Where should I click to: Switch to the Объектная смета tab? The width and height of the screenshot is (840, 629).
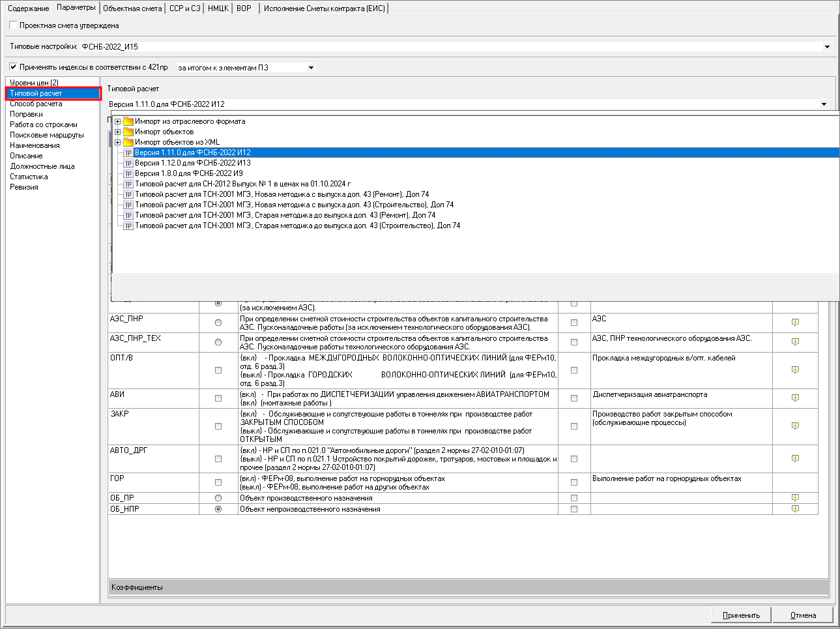pos(132,8)
